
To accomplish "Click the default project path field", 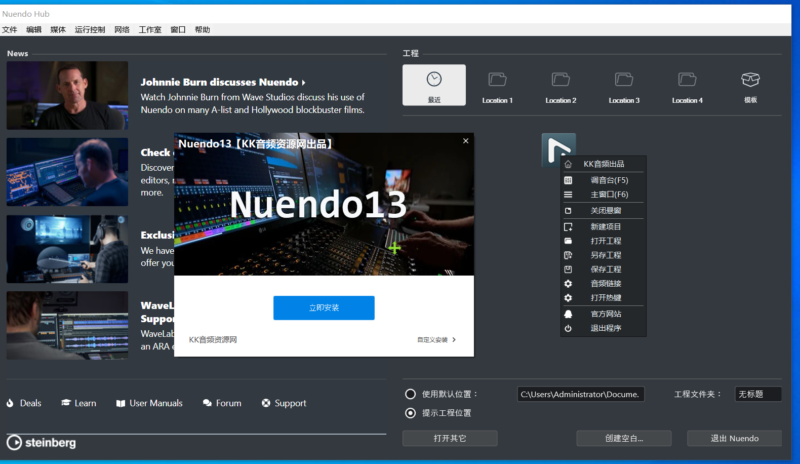I will [x=581, y=394].
